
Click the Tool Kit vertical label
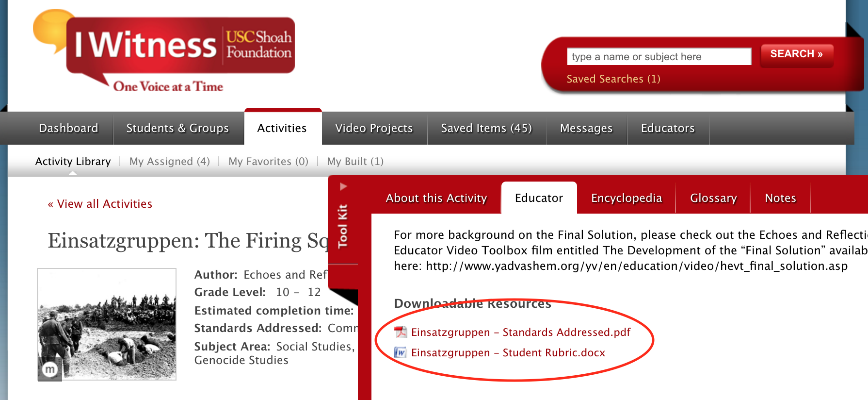pyautogui.click(x=343, y=226)
